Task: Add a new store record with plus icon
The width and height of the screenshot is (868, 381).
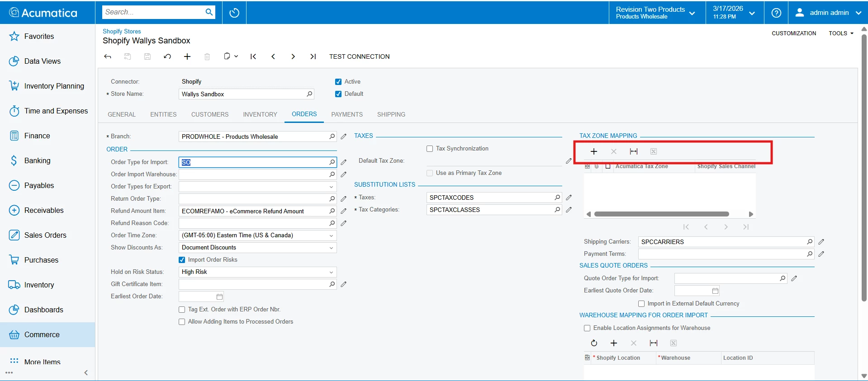Action: click(187, 56)
